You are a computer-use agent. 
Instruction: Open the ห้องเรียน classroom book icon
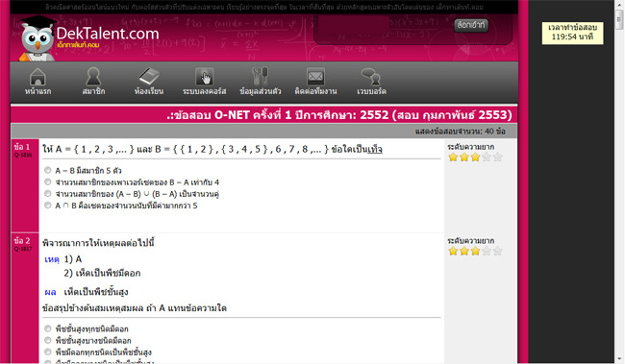[149, 76]
